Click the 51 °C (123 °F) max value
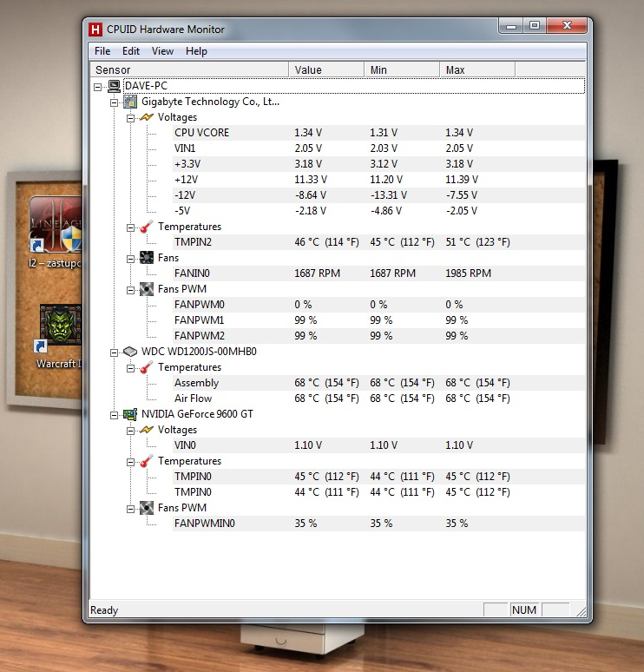 click(x=477, y=242)
